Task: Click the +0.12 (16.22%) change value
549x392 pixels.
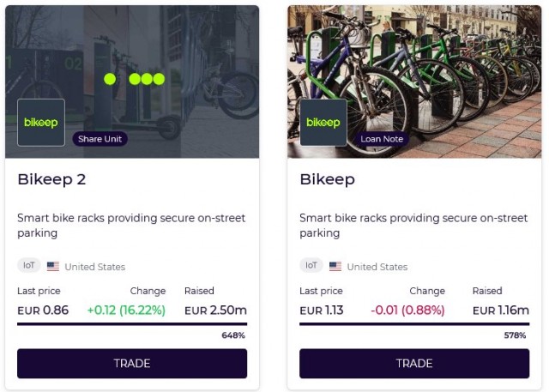Action: pos(126,311)
